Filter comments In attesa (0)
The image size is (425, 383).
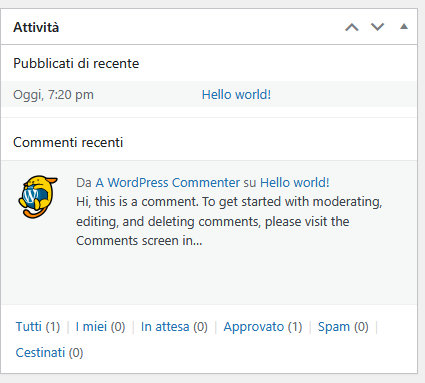[174, 327]
